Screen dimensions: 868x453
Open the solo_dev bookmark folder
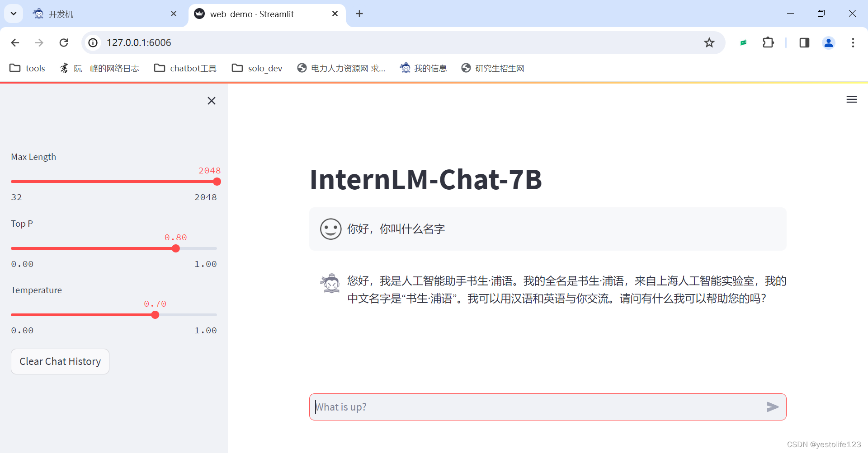257,68
